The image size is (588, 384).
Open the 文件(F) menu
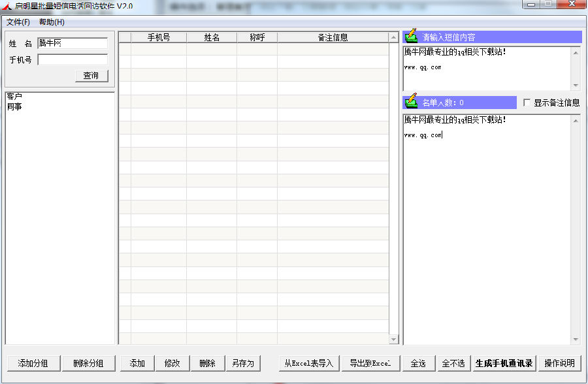18,22
